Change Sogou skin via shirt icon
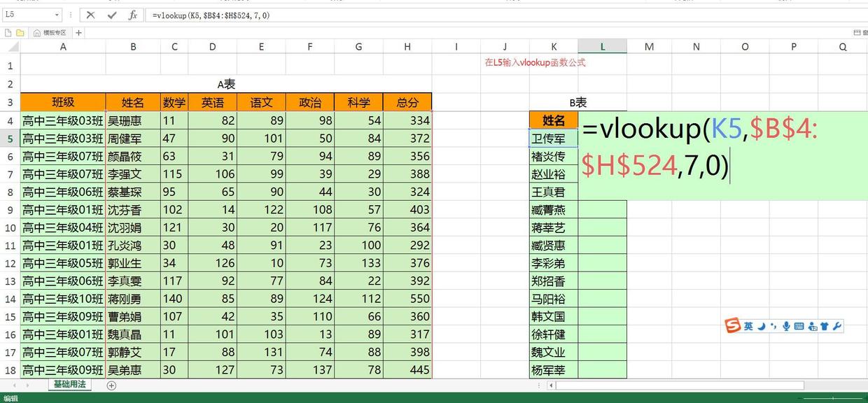This screenshot has height=403, width=868. click(824, 325)
